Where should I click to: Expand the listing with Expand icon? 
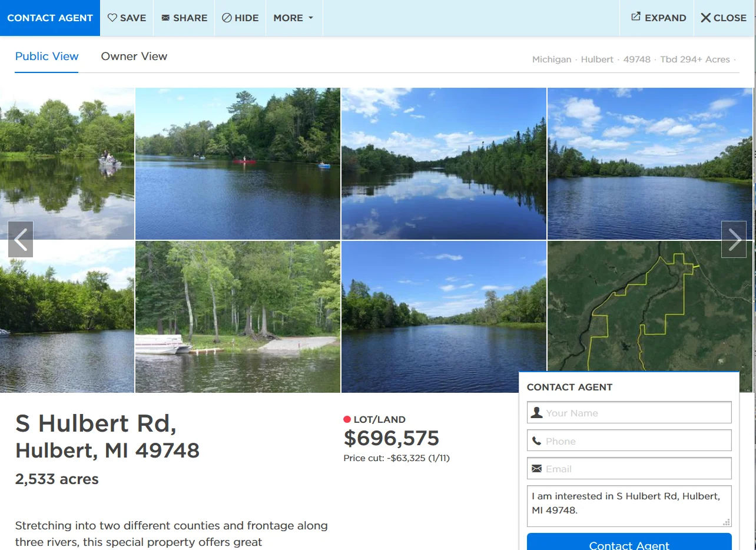point(636,17)
